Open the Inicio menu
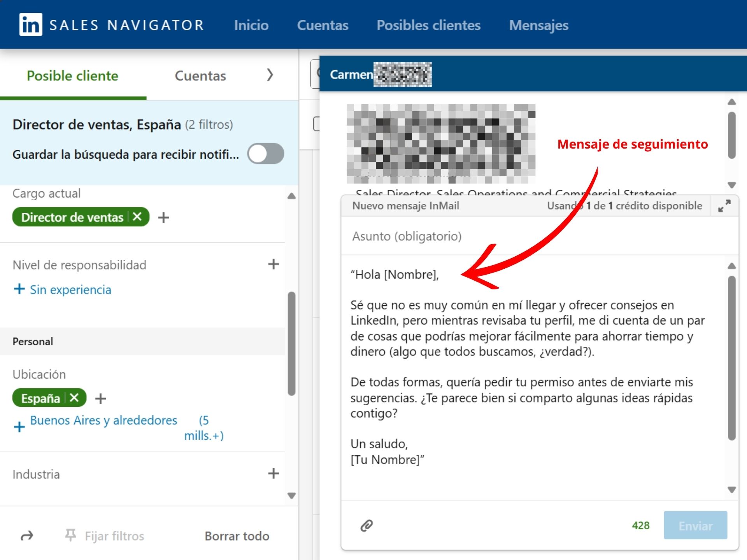The width and height of the screenshot is (747, 560). tap(251, 25)
